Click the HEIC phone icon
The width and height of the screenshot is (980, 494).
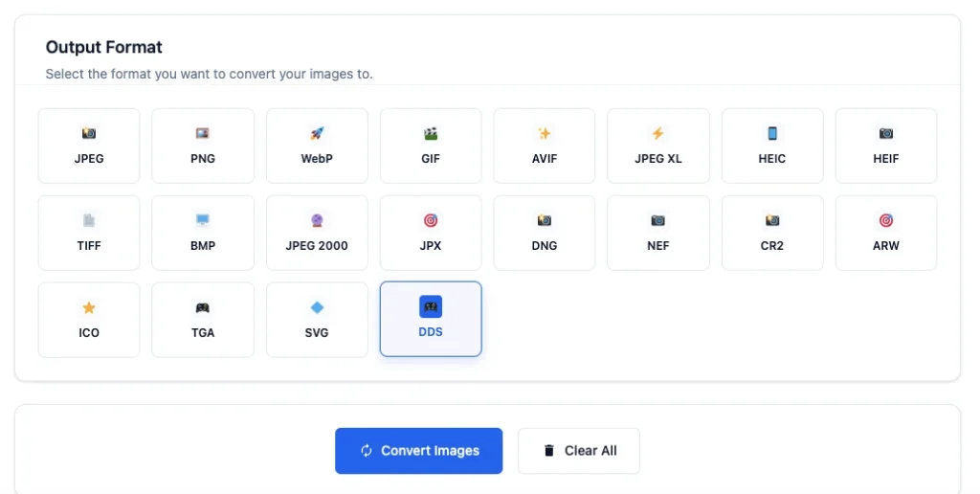[772, 134]
